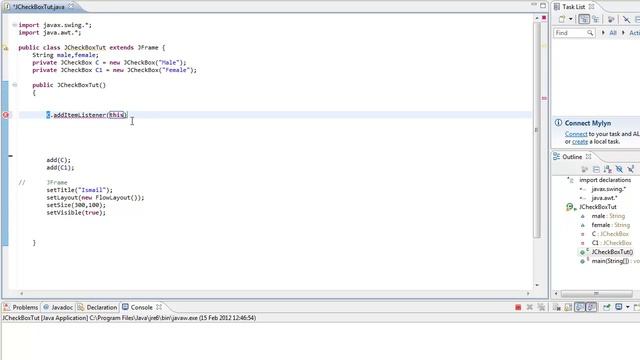Click the Connect Mylyn info icon
This screenshot has height=360, width=640.
pos(558,122)
